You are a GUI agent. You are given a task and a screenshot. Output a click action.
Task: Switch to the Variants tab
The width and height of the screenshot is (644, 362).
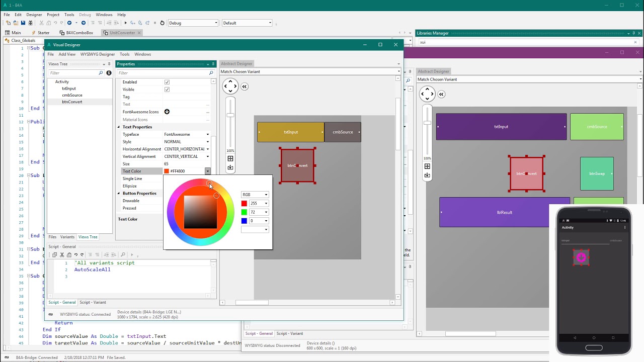(x=67, y=237)
